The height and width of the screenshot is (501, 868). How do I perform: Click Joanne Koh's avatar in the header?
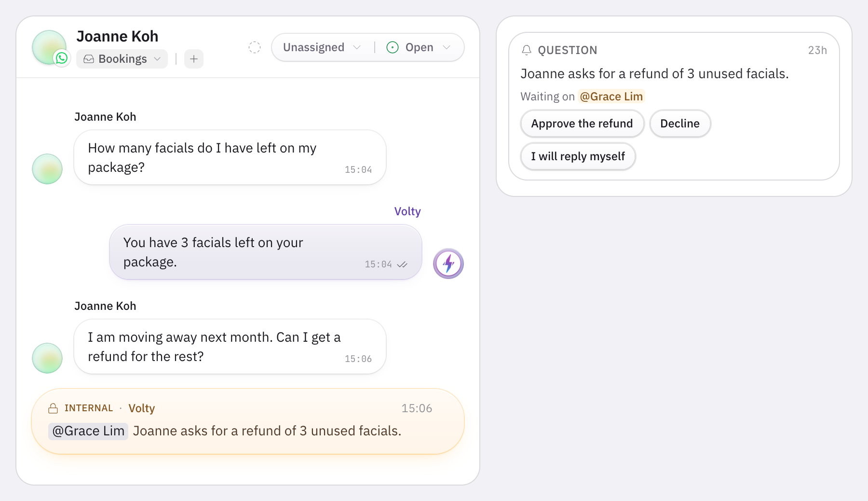click(48, 47)
